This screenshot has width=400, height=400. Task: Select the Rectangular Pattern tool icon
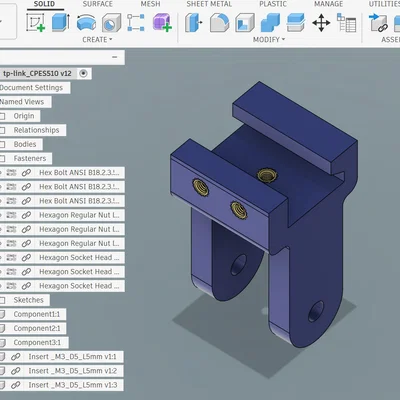136,23
